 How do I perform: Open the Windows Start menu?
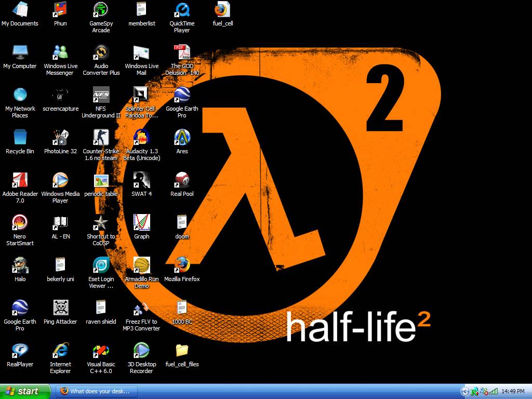(25, 391)
